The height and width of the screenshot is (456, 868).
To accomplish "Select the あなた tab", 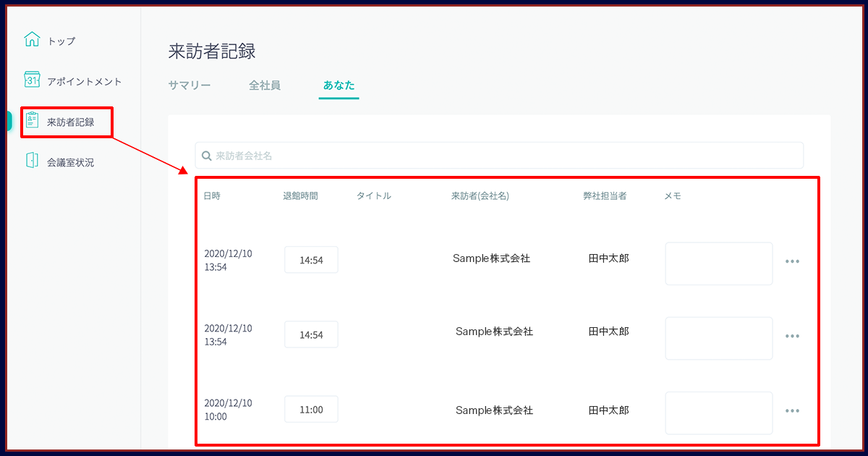I will coord(339,85).
